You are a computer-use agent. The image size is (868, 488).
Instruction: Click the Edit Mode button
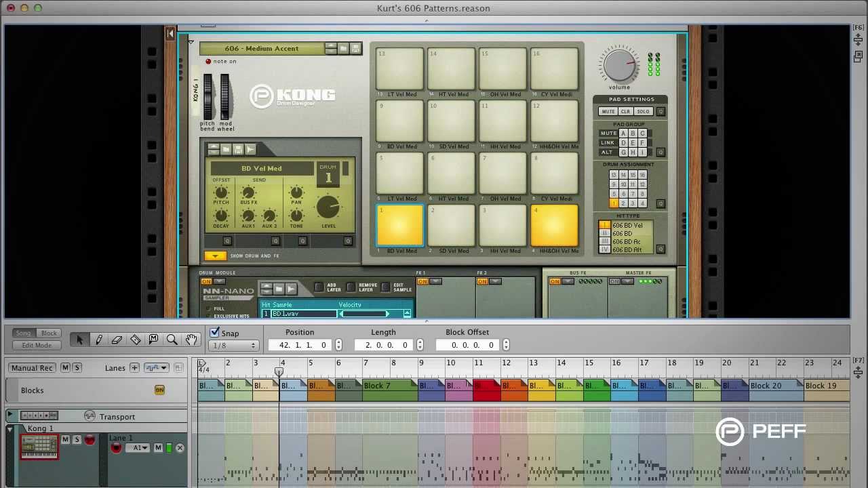[x=37, y=345]
